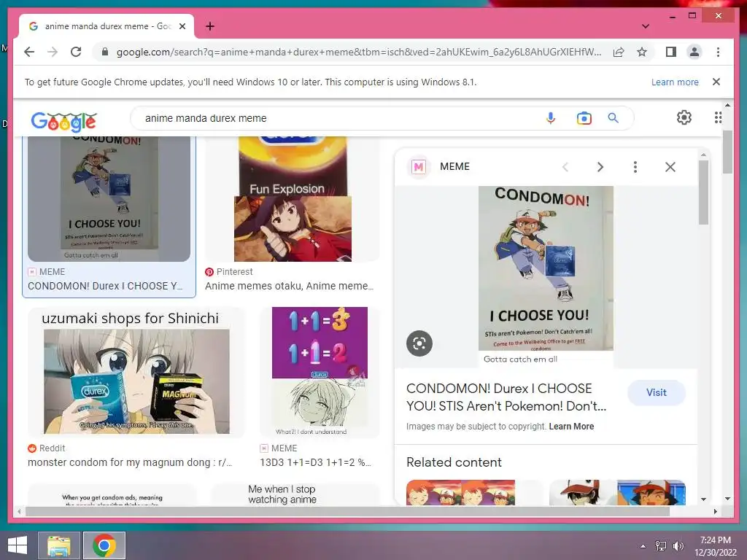Open preview panel more options menu
Screen dimensions: 747x560
click(635, 167)
